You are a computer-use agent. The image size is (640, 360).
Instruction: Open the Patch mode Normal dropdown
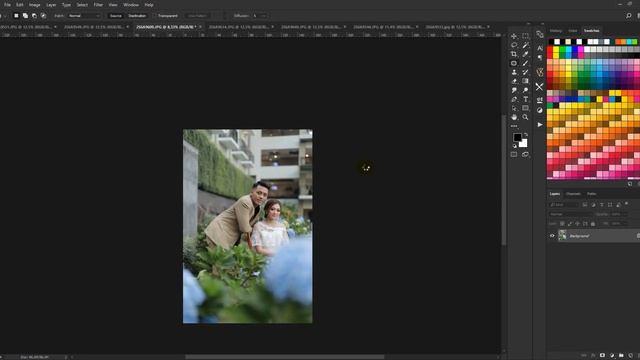(x=84, y=16)
